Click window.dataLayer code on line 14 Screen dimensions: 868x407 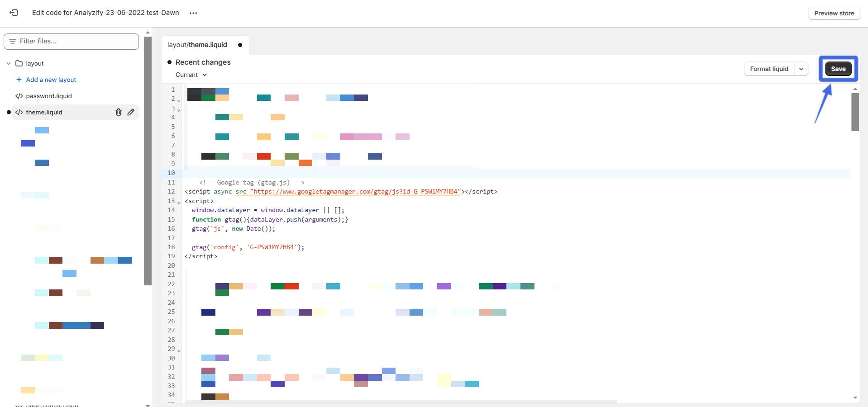[x=268, y=210]
